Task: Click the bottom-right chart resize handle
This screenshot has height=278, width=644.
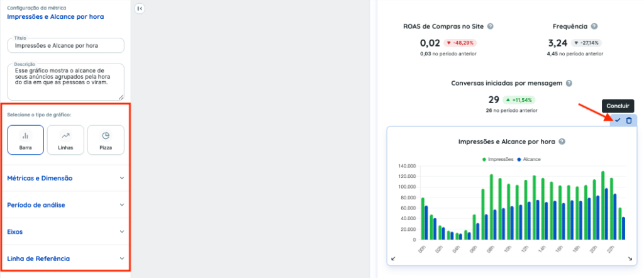Action: [x=630, y=259]
